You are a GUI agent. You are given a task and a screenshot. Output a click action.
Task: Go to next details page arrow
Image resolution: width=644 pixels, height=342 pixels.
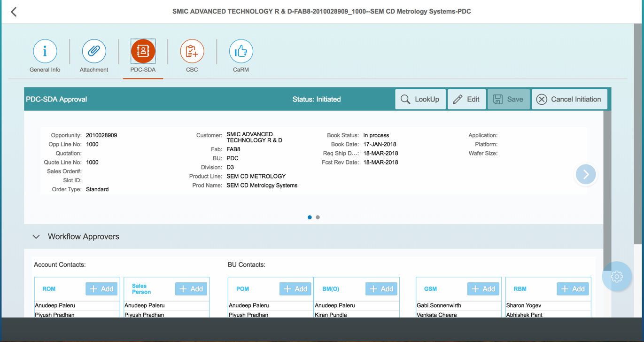click(586, 174)
